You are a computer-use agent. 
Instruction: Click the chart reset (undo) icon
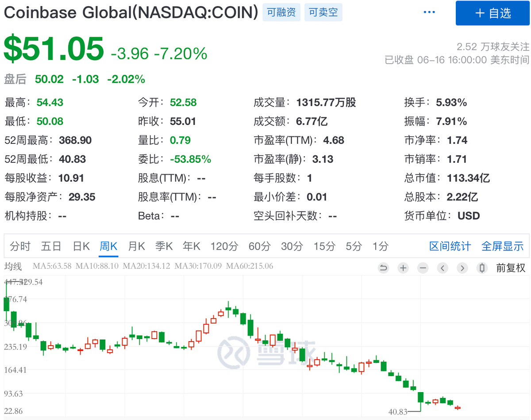[383, 268]
